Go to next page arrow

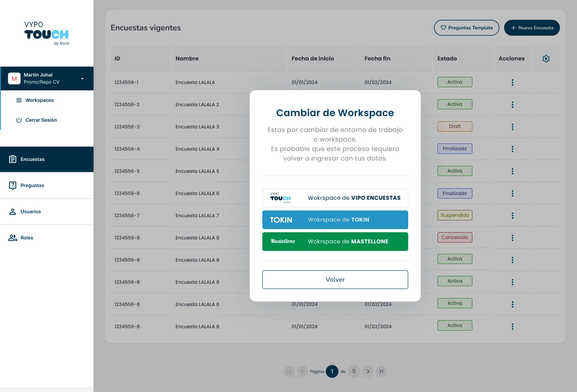(x=368, y=371)
